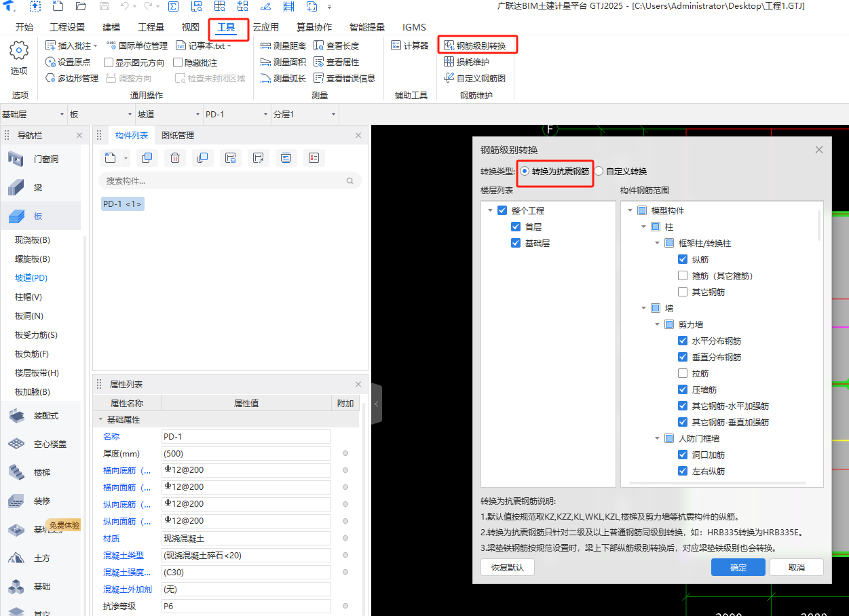Click the new component icon in 构件列表
Viewport: 849px width, 616px height.
(109, 158)
